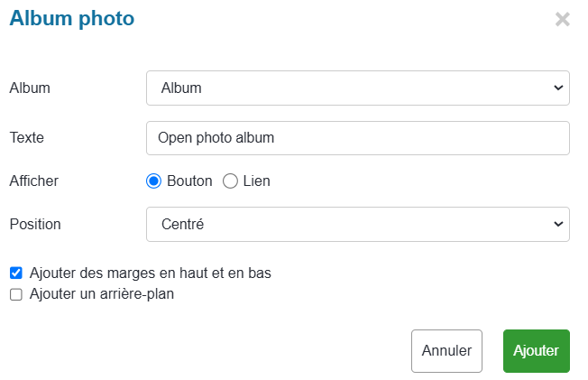Close the Album photo dialog
The height and width of the screenshot is (380, 588).
tap(562, 19)
